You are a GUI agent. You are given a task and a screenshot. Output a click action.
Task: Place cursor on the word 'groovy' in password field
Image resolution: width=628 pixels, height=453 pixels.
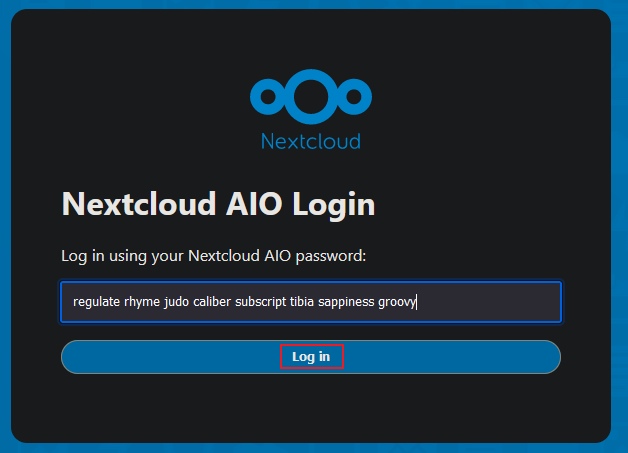(397, 302)
